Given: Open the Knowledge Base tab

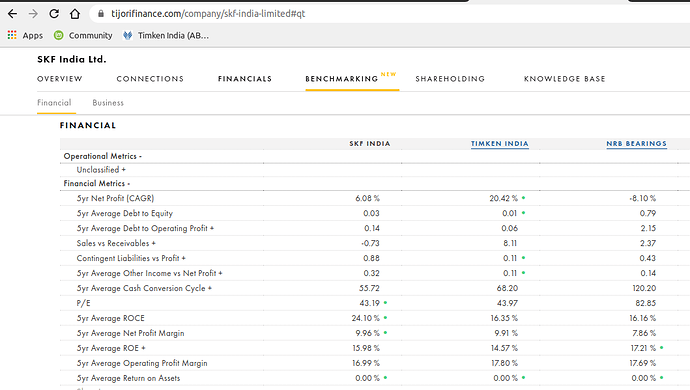Looking at the screenshot, I should [565, 79].
